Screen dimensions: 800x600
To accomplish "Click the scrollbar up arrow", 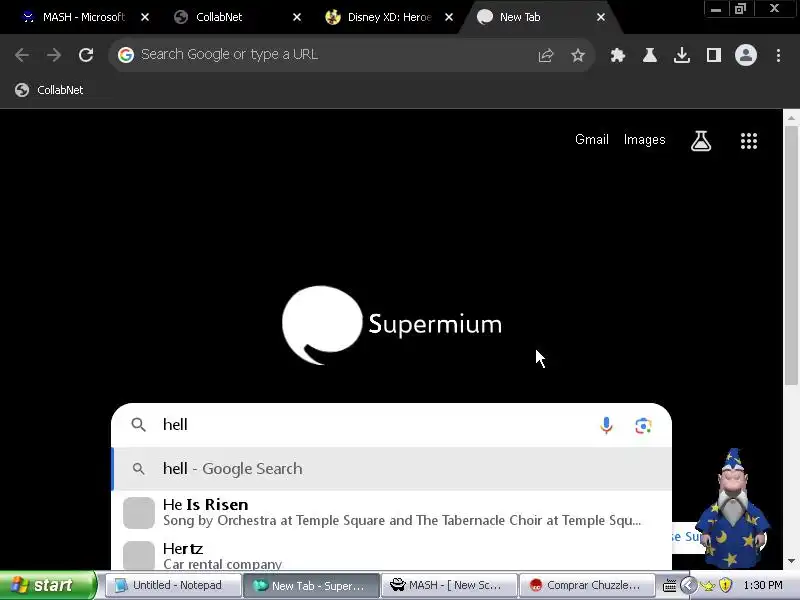I will (x=791, y=118).
